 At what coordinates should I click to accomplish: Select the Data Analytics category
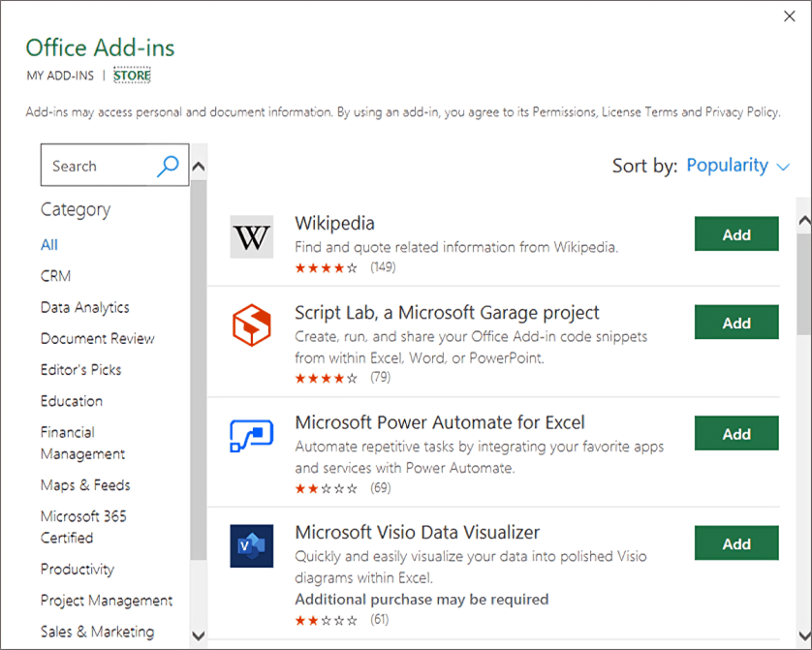85,307
